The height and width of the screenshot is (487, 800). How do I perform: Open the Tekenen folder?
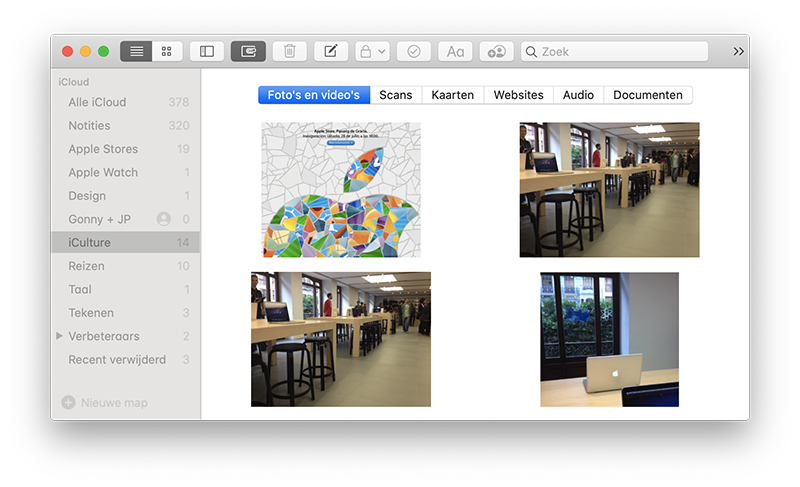coord(126,313)
